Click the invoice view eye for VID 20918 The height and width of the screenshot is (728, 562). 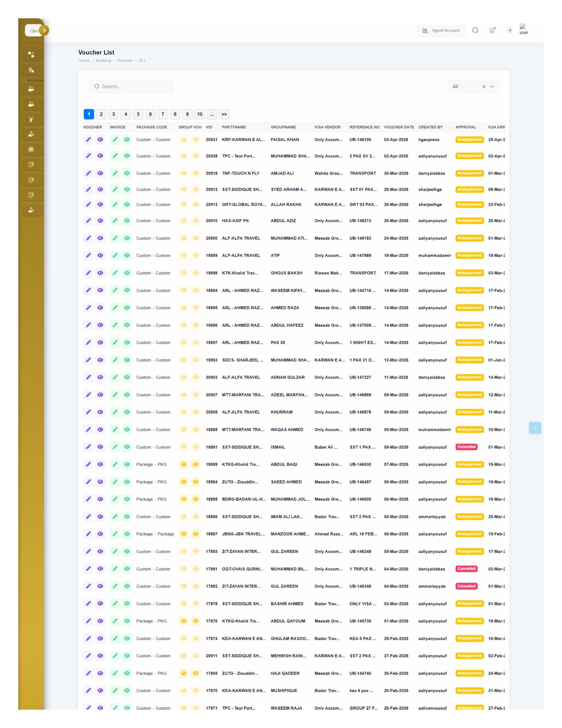click(127, 173)
